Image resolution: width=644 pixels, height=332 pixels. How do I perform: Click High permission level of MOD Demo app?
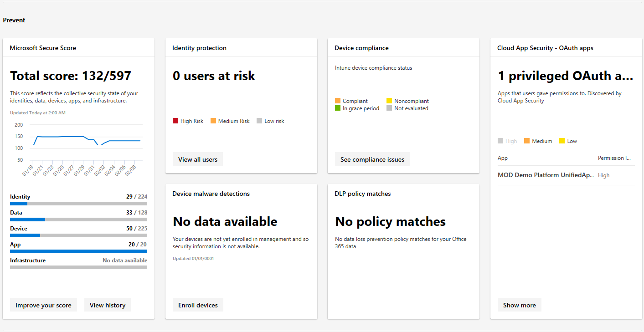tap(604, 175)
